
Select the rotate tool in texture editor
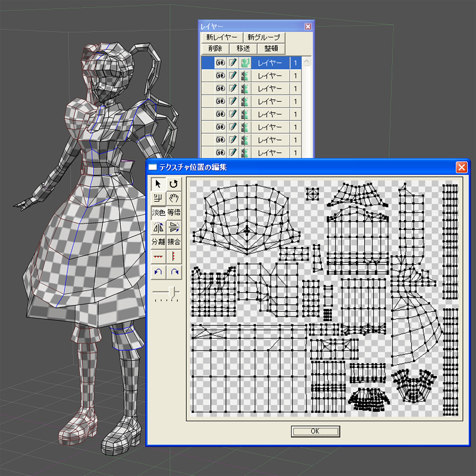174,184
